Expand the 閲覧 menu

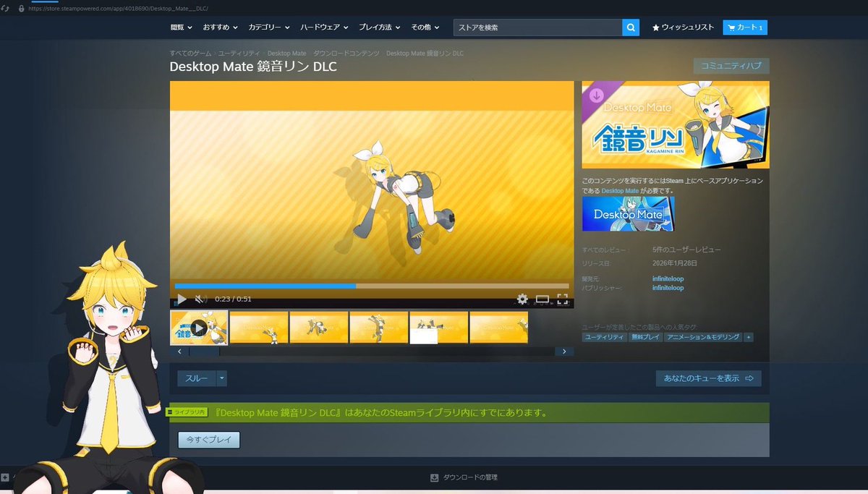pos(181,27)
